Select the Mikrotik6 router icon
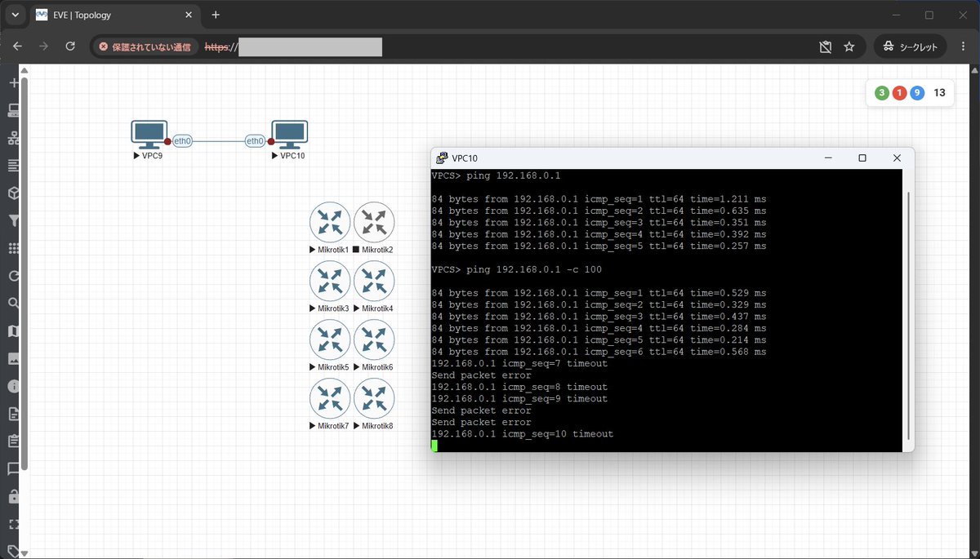 pyautogui.click(x=374, y=339)
